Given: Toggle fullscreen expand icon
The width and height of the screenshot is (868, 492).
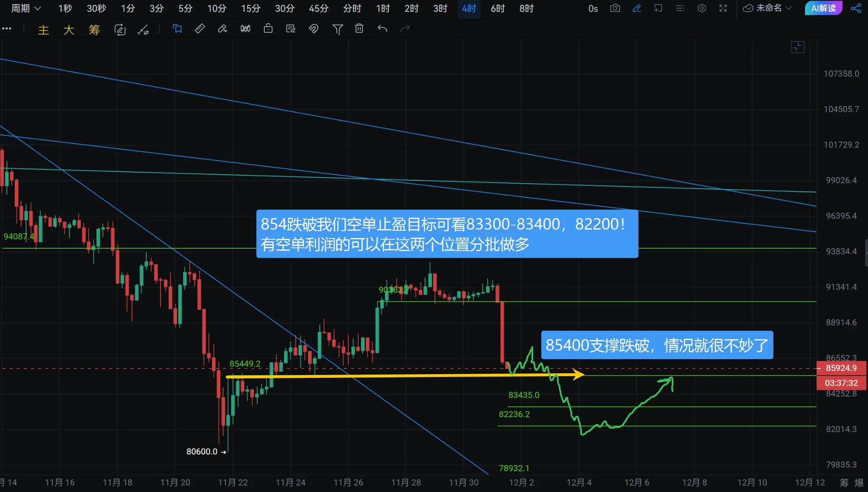Looking at the screenshot, I should coord(723,8).
